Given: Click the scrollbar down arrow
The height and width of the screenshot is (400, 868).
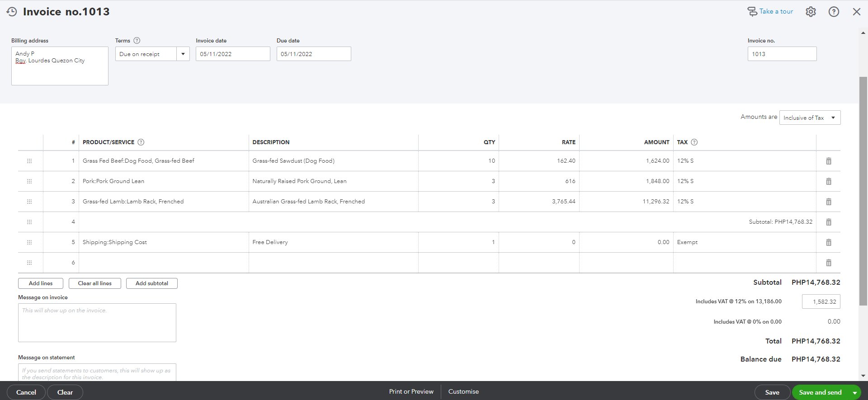Looking at the screenshot, I should (x=863, y=376).
